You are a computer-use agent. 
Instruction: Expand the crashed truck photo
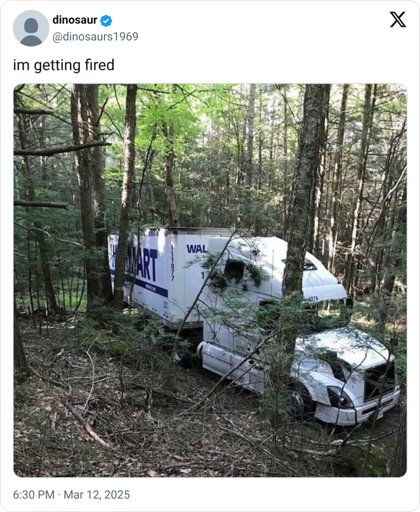[210, 280]
